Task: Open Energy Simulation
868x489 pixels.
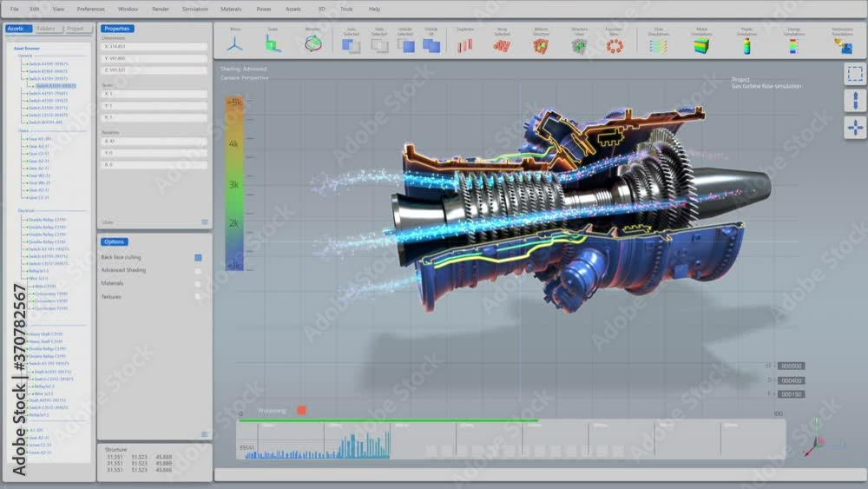Action: click(793, 46)
